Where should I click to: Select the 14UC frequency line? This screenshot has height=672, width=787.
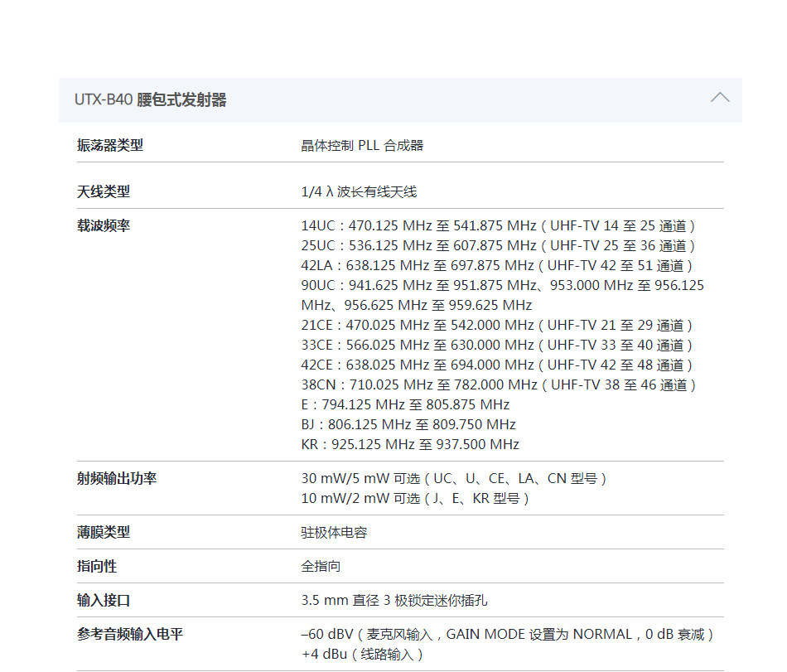click(x=498, y=226)
